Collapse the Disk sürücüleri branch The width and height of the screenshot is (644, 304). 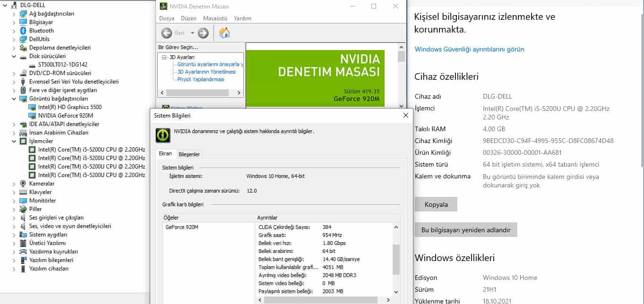coord(14,56)
